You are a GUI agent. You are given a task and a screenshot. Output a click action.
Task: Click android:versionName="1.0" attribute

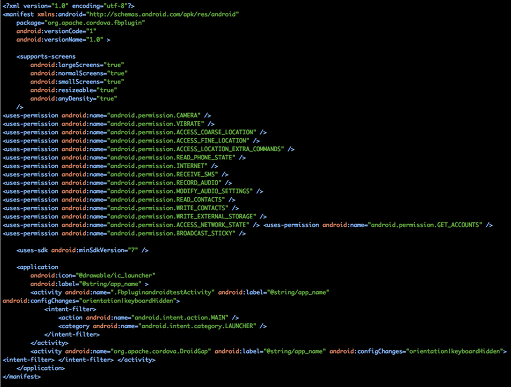60,40
